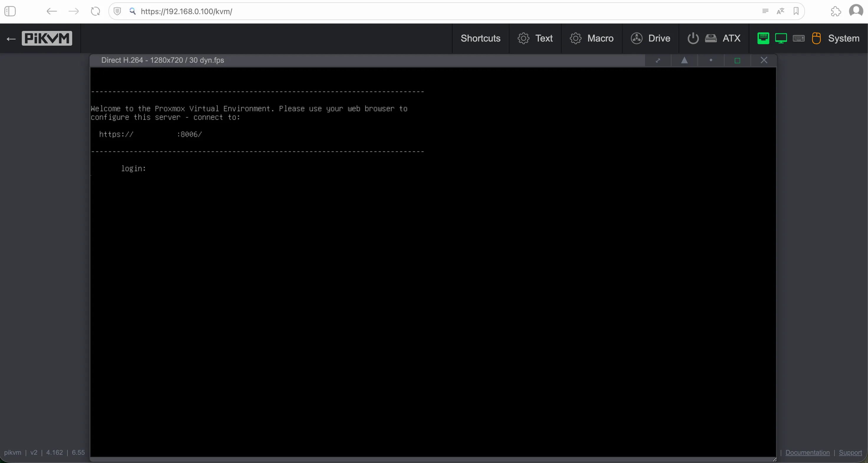Click the dot button in stream window titlebar
This screenshot has width=868, height=463.
711,60
